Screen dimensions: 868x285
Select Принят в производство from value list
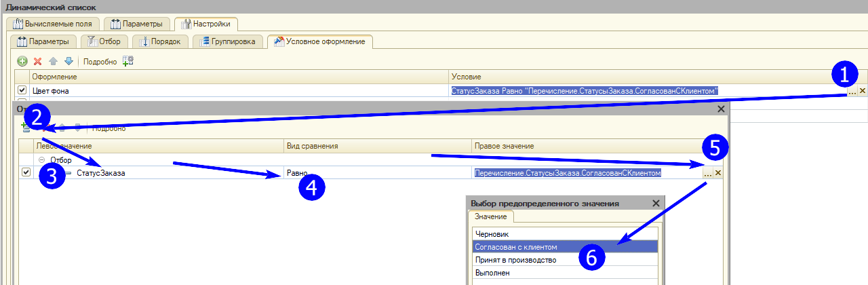pyautogui.click(x=516, y=260)
